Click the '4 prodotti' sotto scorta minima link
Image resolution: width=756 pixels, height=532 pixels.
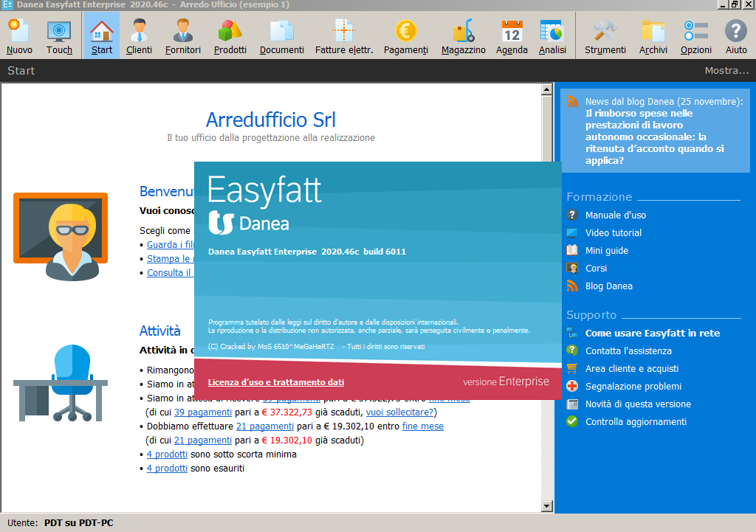click(x=167, y=455)
